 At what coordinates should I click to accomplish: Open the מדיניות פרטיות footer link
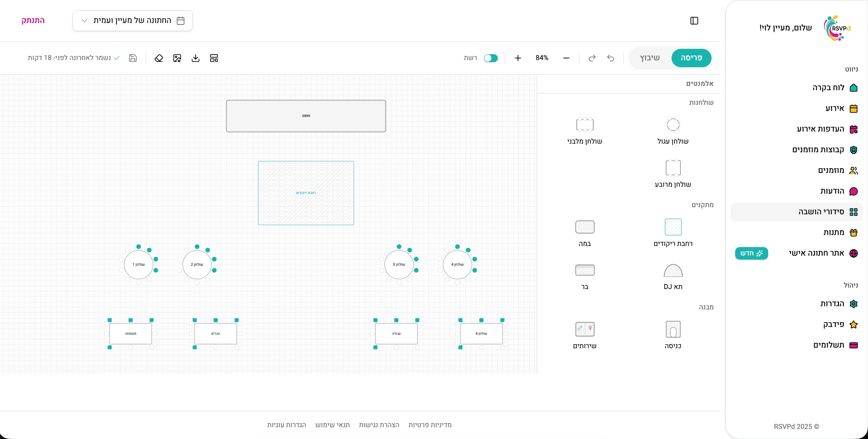(430, 425)
